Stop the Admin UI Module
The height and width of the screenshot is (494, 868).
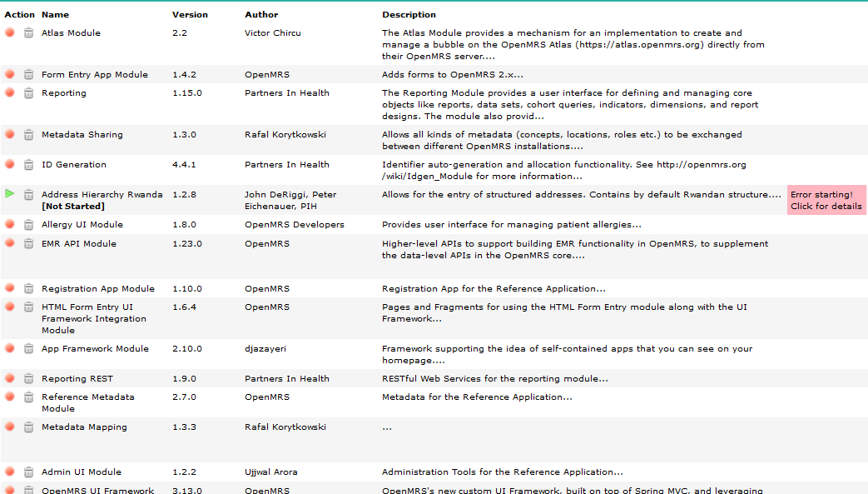tap(9, 471)
